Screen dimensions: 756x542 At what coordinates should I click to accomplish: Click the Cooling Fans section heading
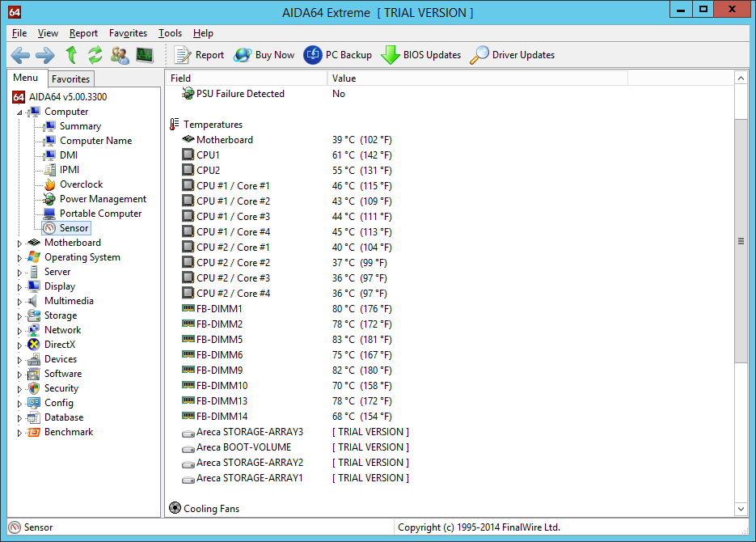(x=211, y=509)
